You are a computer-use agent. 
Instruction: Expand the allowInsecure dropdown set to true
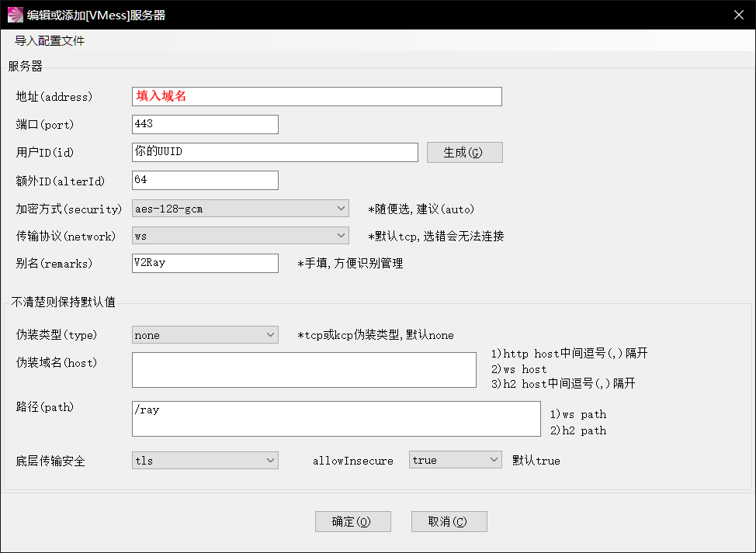coord(456,461)
